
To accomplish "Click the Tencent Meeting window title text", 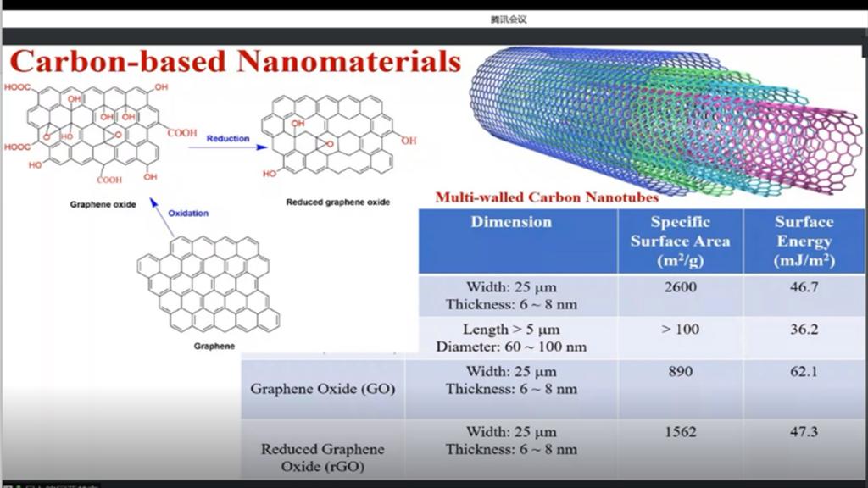I will pos(509,19).
